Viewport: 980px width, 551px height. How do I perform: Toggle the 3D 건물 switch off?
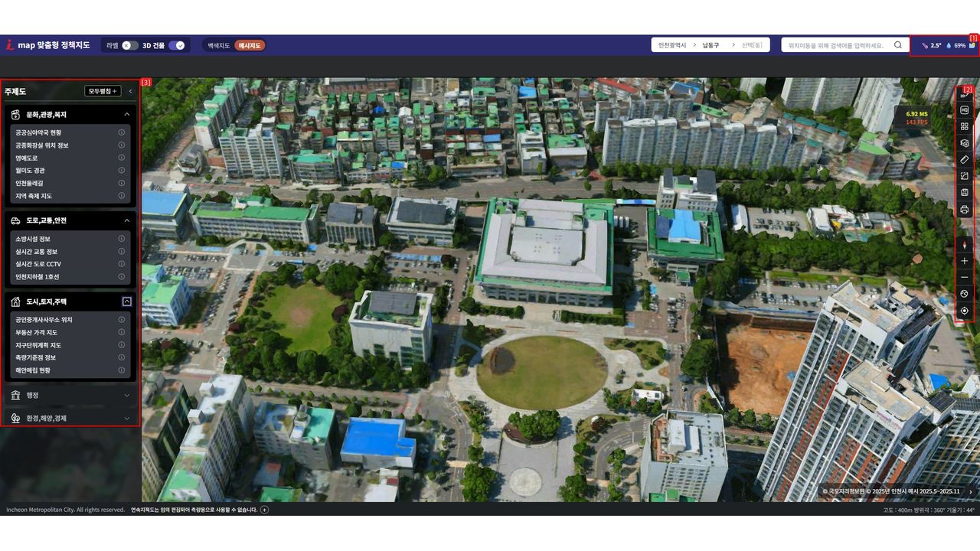click(x=177, y=45)
